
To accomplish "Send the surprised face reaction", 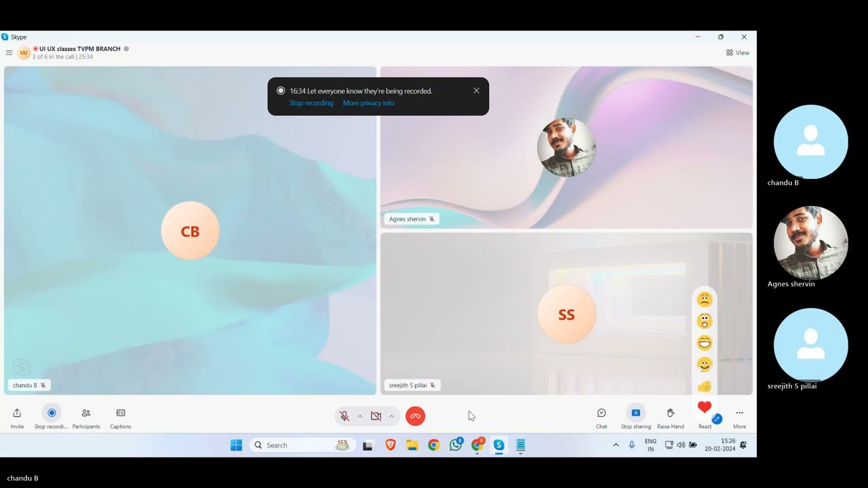I will [705, 321].
